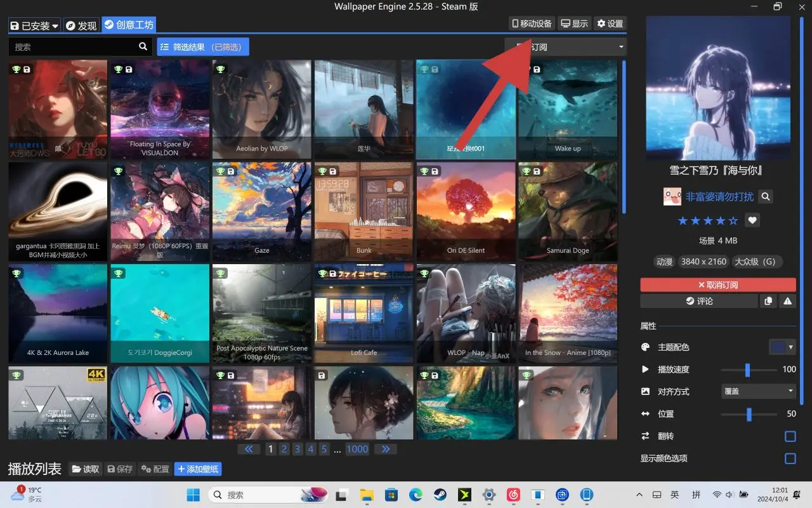Screen dimensions: 812x508
Task: Go to page 2 of results
Action: [284, 449]
